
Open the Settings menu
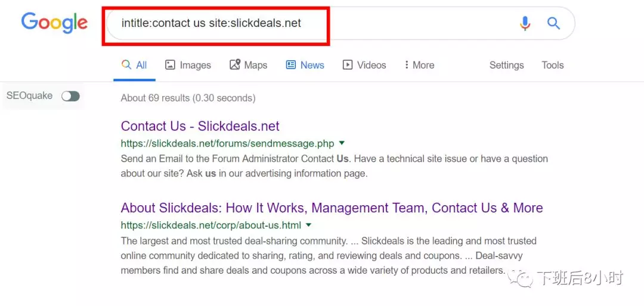point(506,65)
